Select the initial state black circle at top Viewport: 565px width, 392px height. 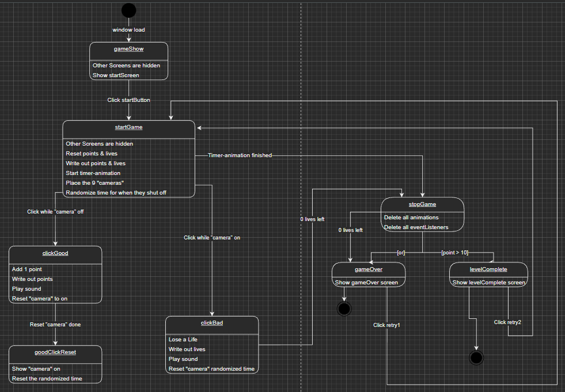tap(128, 10)
